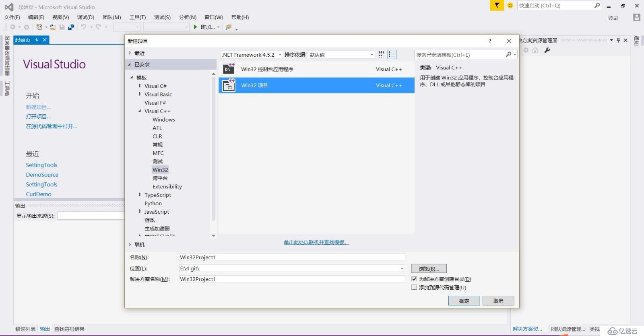Click the Visual Studio logo in title bar

pyautogui.click(x=9, y=7)
